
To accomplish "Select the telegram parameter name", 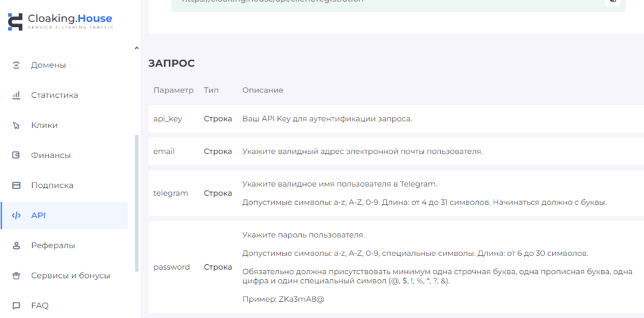I will pos(171,193).
